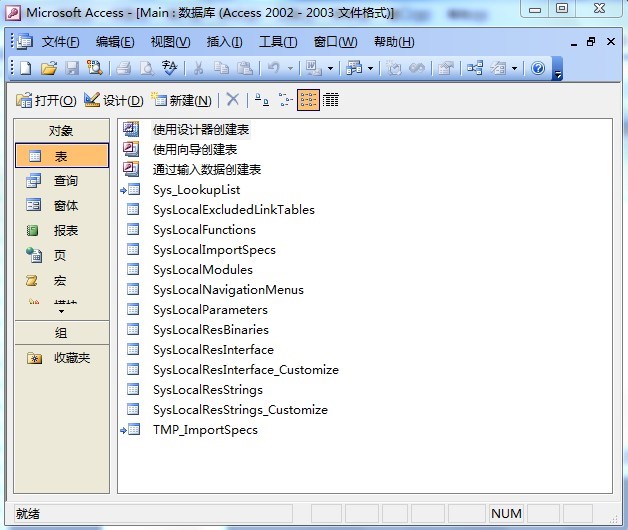Click the 新建(N) button
Image resolution: width=628 pixels, height=530 pixels.
(181, 100)
